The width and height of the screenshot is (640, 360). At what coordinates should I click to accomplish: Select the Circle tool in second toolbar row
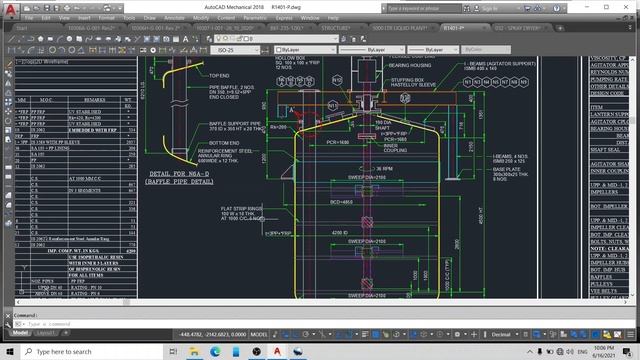(52, 50)
